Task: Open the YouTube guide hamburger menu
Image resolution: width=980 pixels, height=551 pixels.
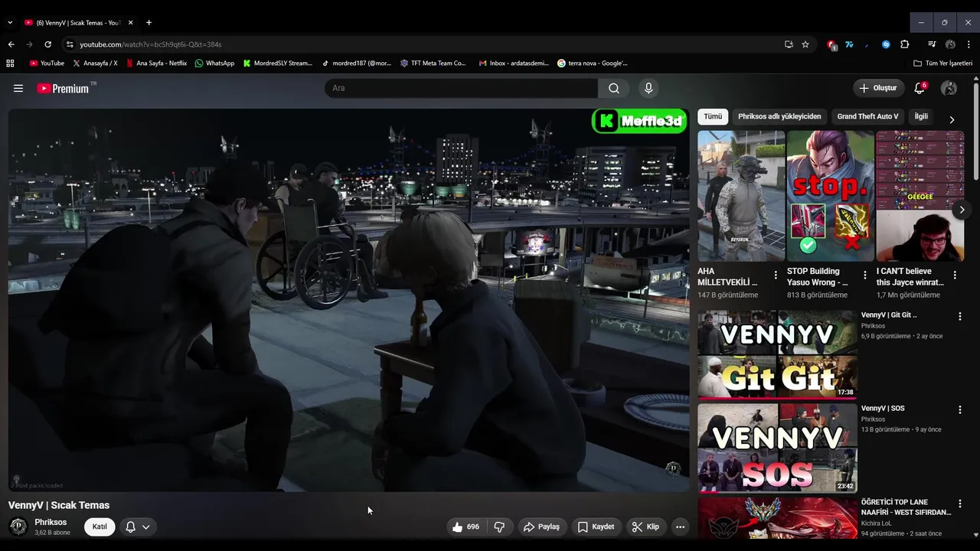Action: click(x=18, y=88)
